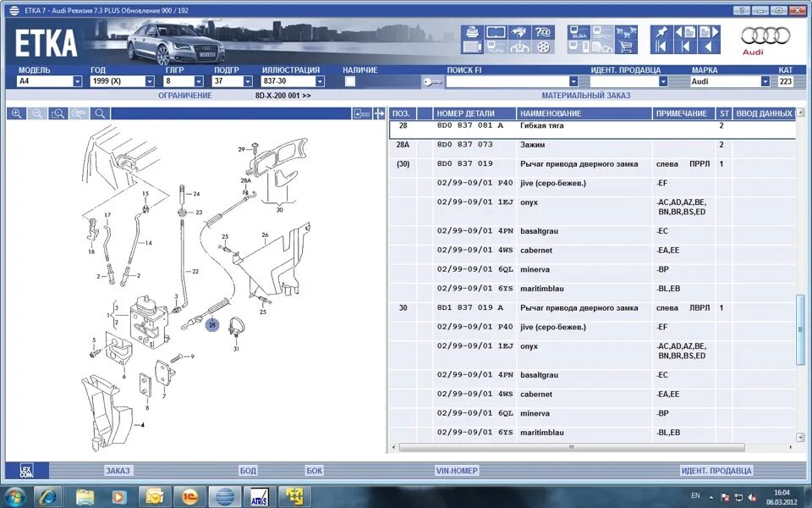This screenshot has height=508, width=812.
Task: Click the LexCom logo icon
Action: (x=26, y=470)
